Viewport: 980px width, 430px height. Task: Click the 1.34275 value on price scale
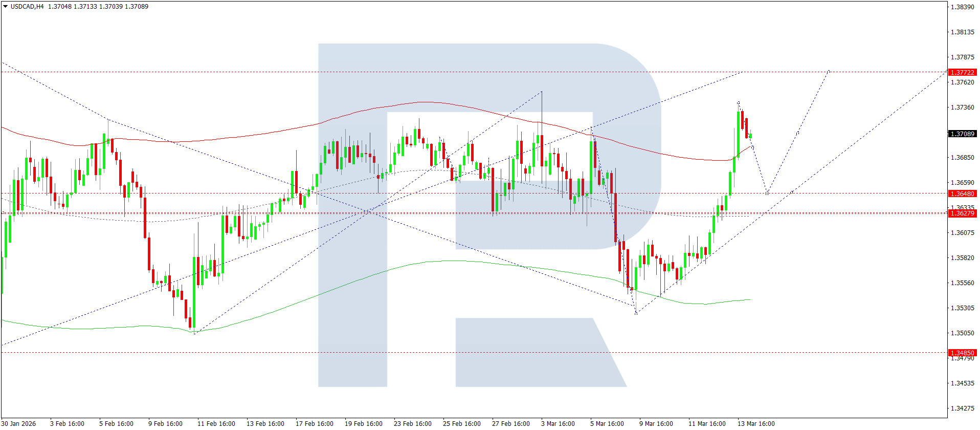pyautogui.click(x=962, y=408)
